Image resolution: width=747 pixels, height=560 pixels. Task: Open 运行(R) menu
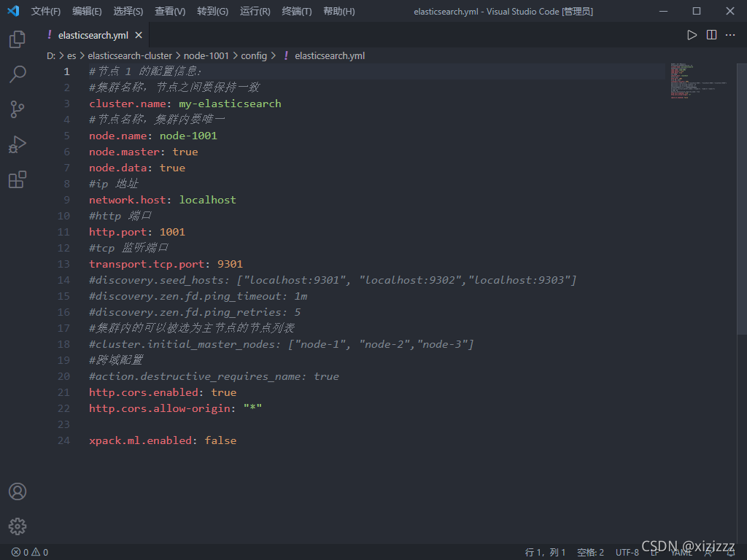tap(255, 12)
